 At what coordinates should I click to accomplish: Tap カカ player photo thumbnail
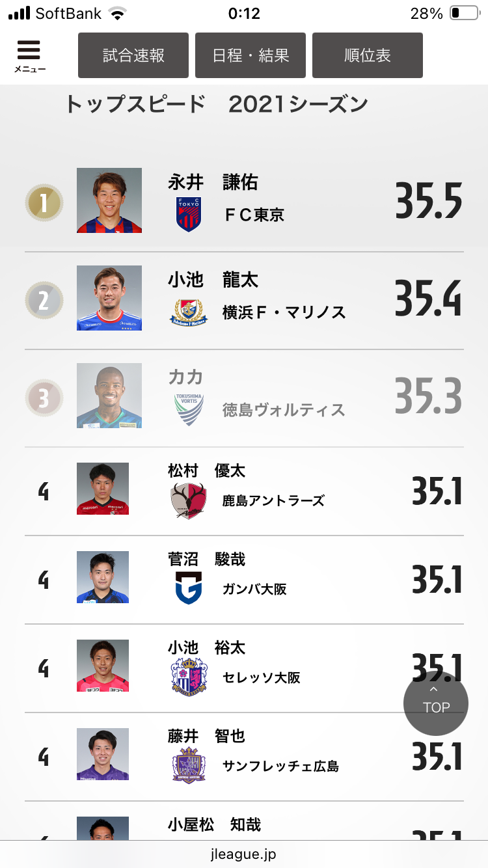click(x=109, y=396)
